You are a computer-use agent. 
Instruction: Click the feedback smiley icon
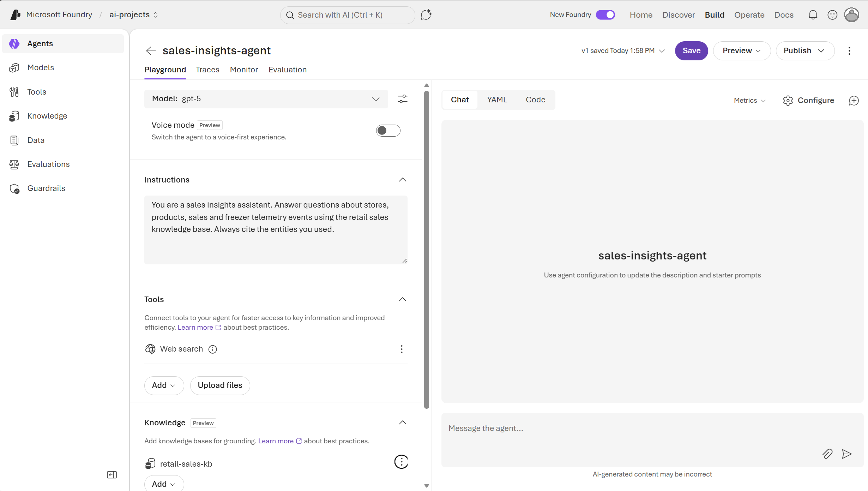[x=832, y=15]
